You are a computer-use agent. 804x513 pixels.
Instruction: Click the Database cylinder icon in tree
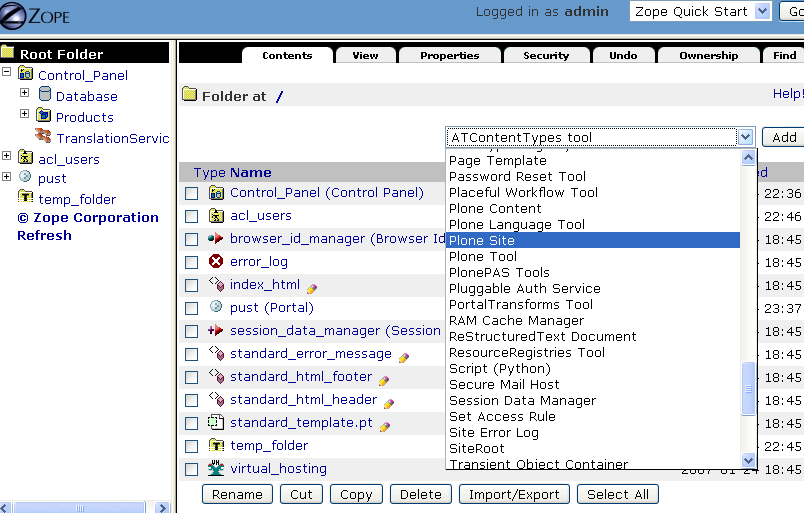point(45,94)
